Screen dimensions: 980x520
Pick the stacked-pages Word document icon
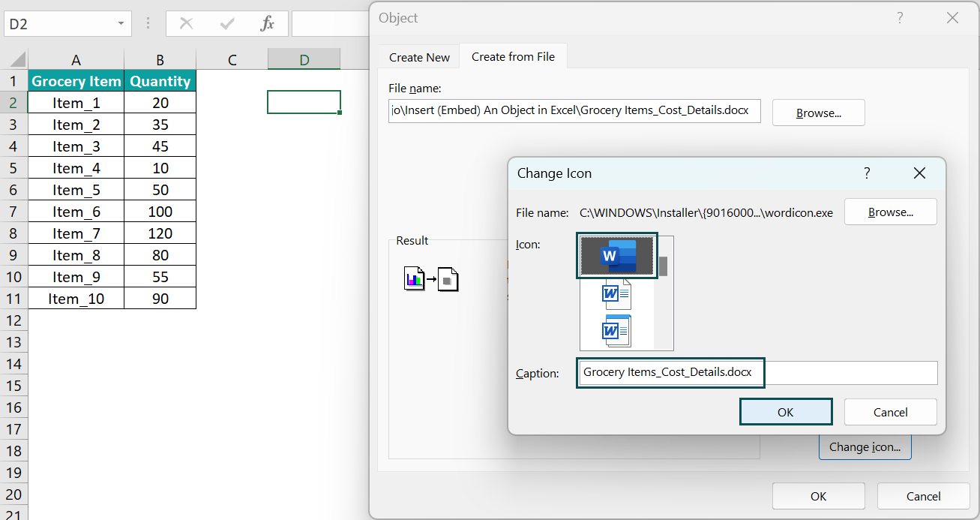pos(618,331)
